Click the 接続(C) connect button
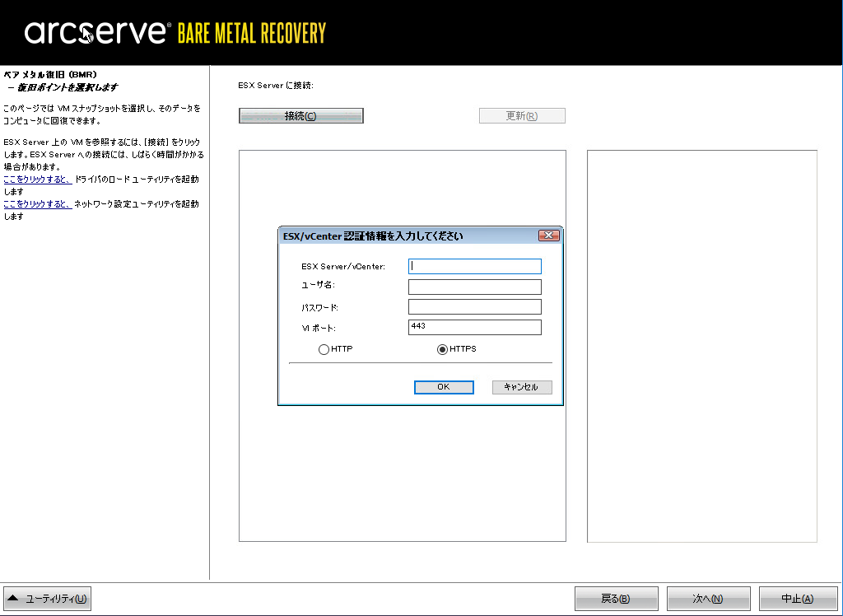 coord(301,115)
